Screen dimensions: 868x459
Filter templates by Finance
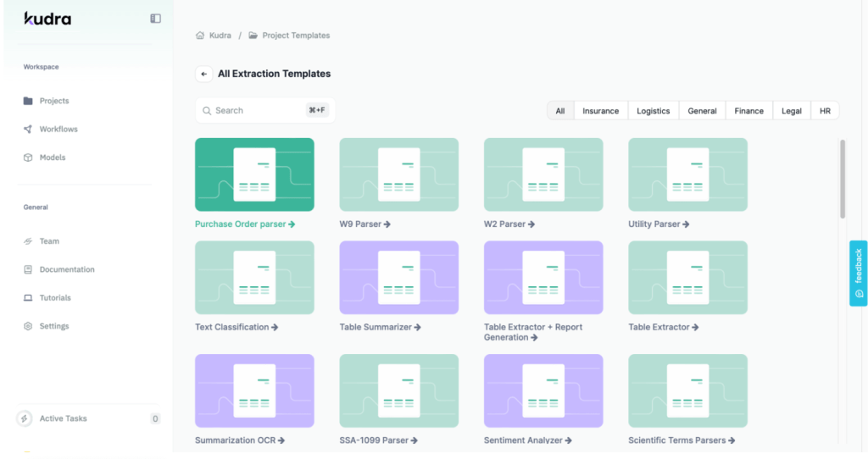click(749, 111)
